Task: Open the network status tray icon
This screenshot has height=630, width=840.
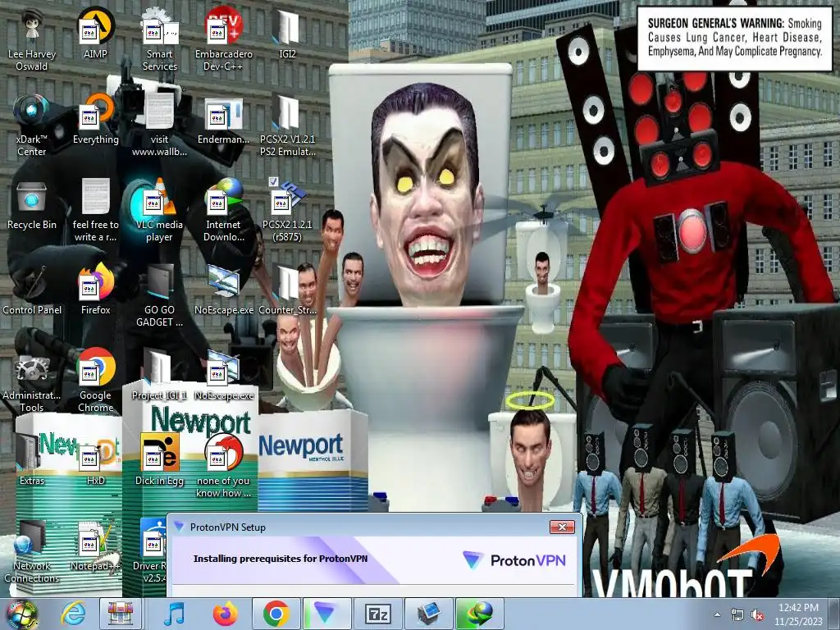Action: tap(737, 614)
